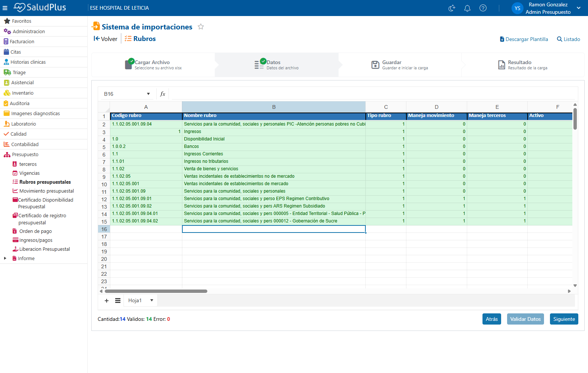This screenshot has height=373, width=588.
Task: Expand the Informe tree node
Action: tap(5, 258)
